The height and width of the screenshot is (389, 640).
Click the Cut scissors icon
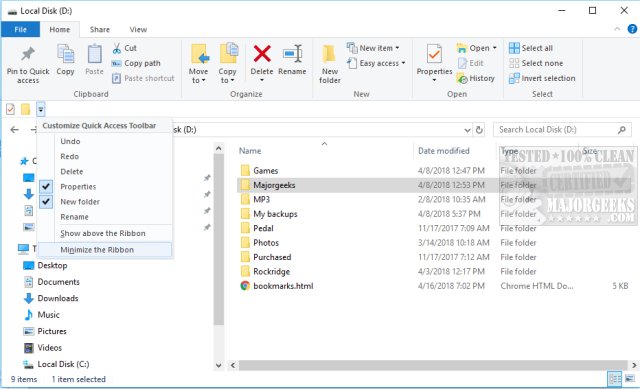117,48
